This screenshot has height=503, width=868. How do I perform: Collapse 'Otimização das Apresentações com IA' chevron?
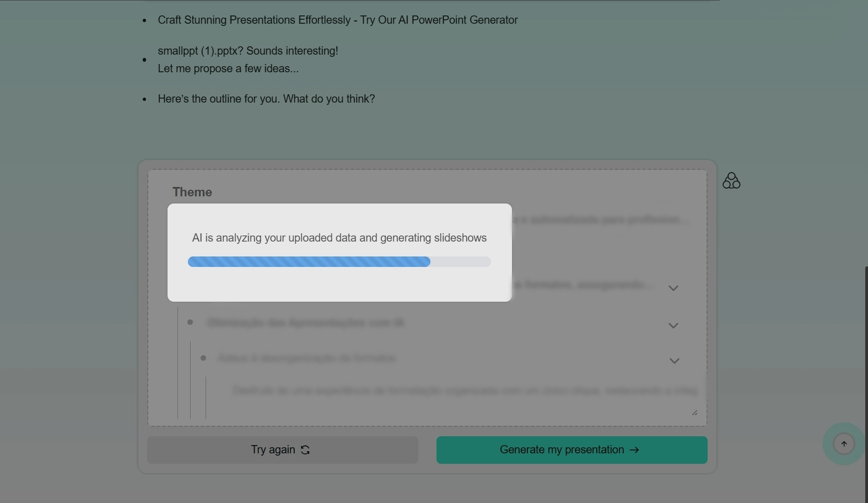(673, 325)
